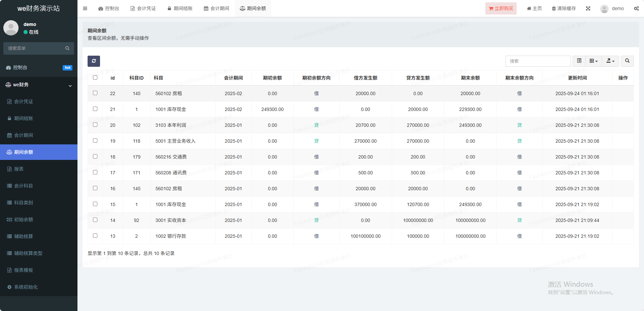Open the export data dropdown
644x311 pixels.
coord(610,61)
